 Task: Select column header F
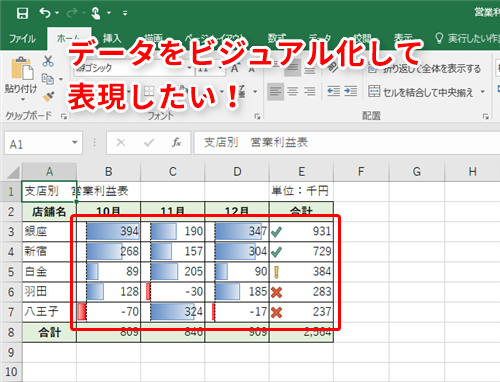pos(361,172)
